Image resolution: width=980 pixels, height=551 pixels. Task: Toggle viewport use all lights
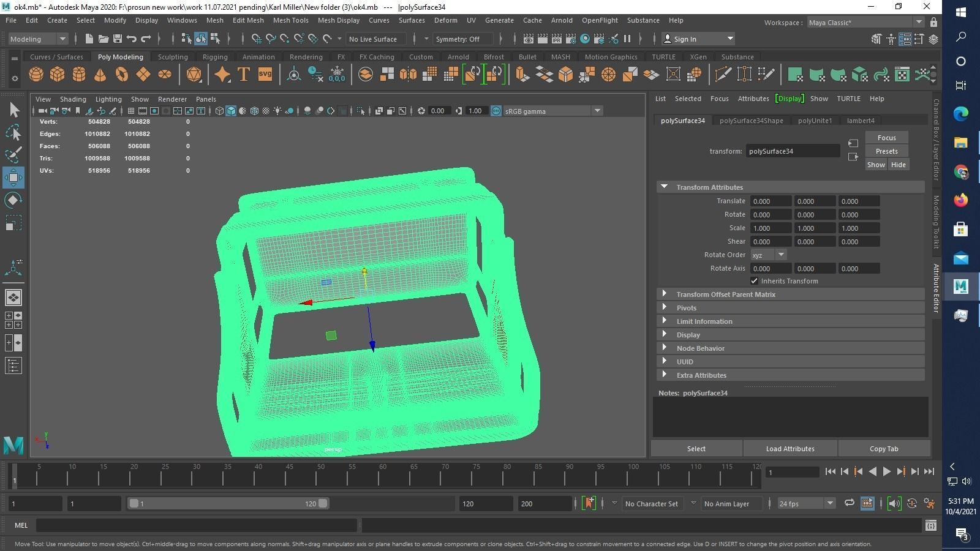click(277, 111)
